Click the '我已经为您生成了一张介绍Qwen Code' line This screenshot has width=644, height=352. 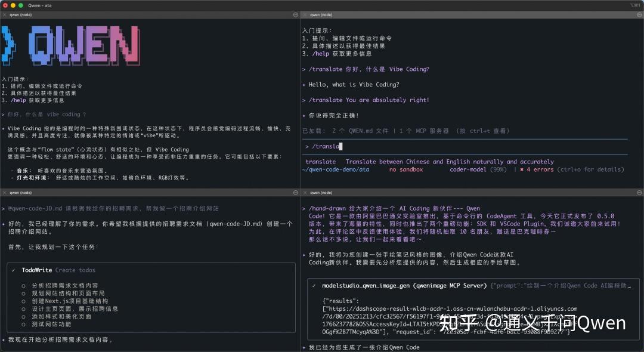pyautogui.click(x=364, y=347)
